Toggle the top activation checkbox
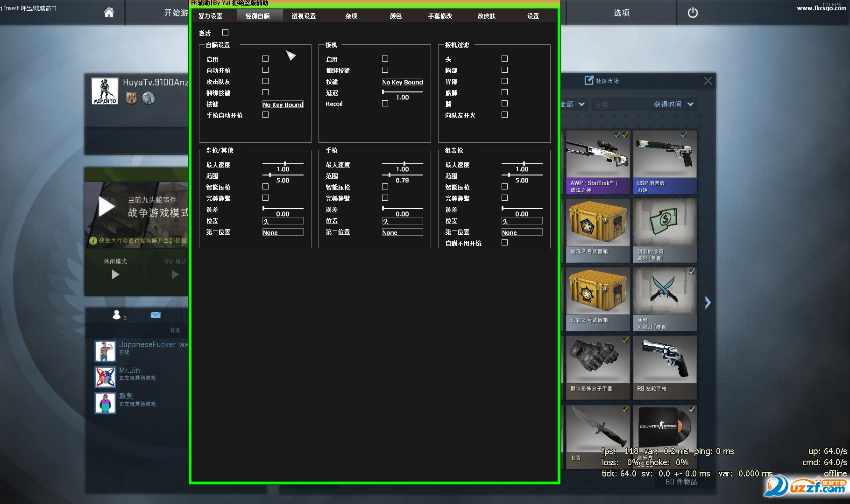This screenshot has width=850, height=504. click(226, 33)
